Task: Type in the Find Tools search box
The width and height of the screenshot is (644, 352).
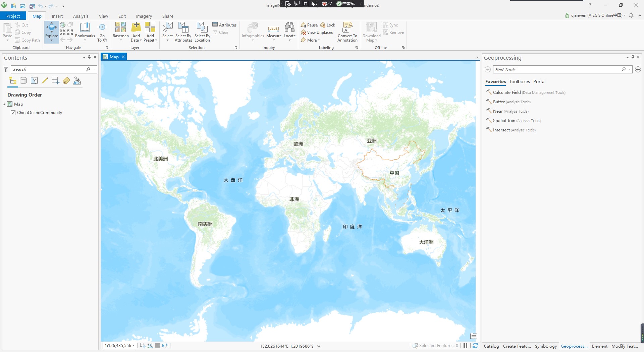Action: 557,69
